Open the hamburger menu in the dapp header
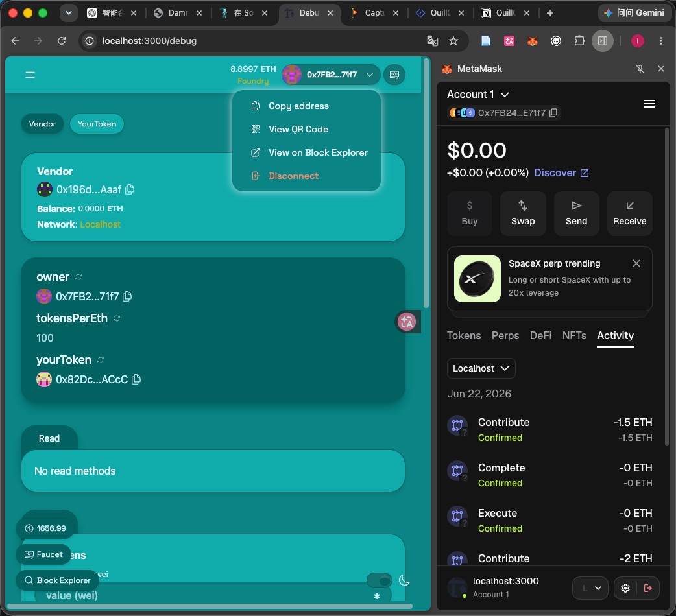This screenshot has height=616, width=676. point(30,75)
